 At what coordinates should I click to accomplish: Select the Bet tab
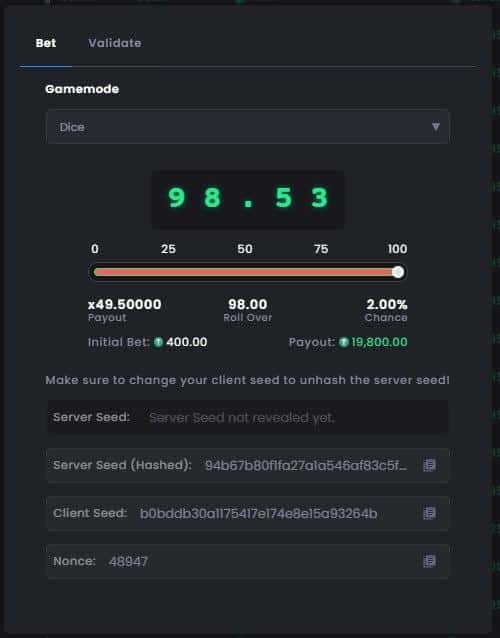(46, 43)
